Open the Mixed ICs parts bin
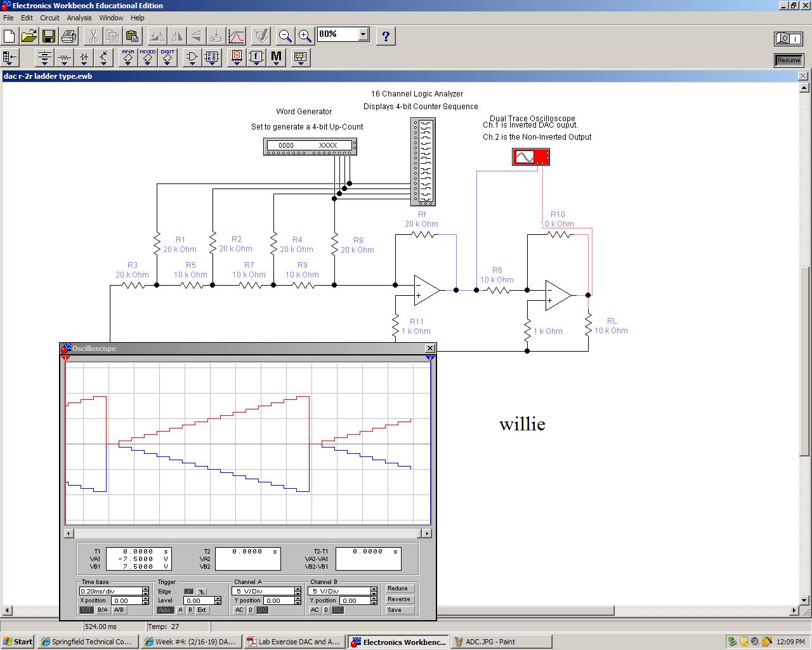The width and height of the screenshot is (812, 650). point(148,58)
